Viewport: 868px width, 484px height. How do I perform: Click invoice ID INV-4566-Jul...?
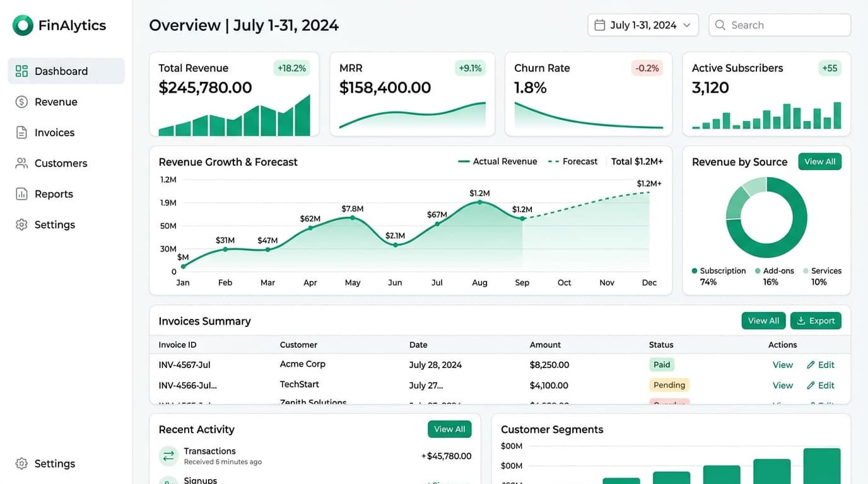[187, 385]
